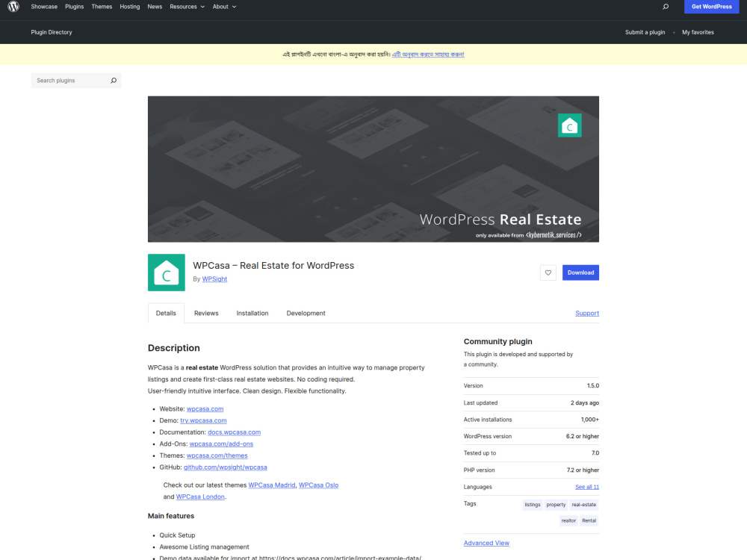Open docs.wpcasa.com documentation link

point(234,432)
